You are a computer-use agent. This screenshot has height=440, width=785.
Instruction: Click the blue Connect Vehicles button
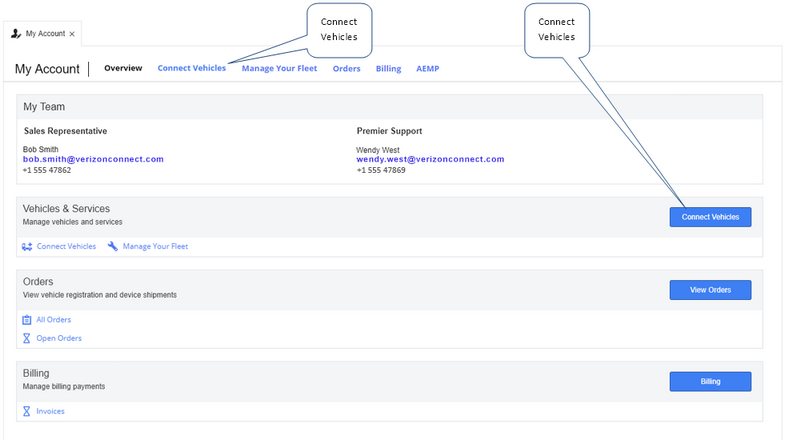pos(710,217)
